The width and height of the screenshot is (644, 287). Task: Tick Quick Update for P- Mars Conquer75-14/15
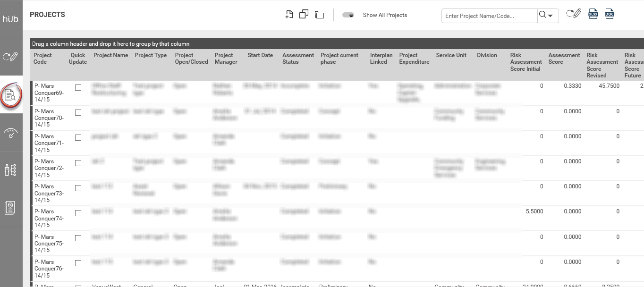pos(78,238)
